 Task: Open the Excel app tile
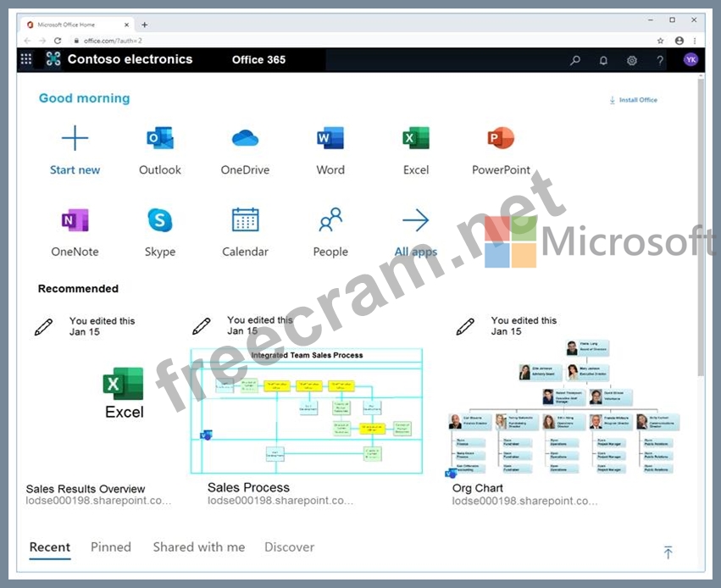tap(416, 138)
